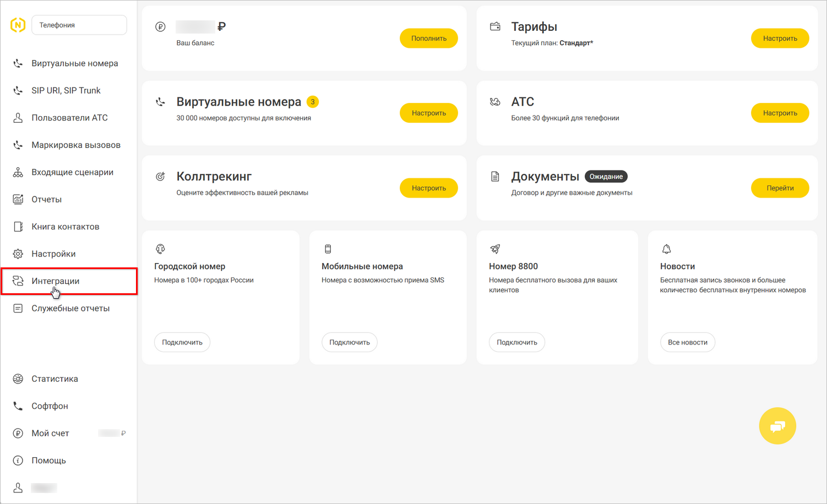Open Все новости link
The image size is (827, 504).
[x=687, y=342]
